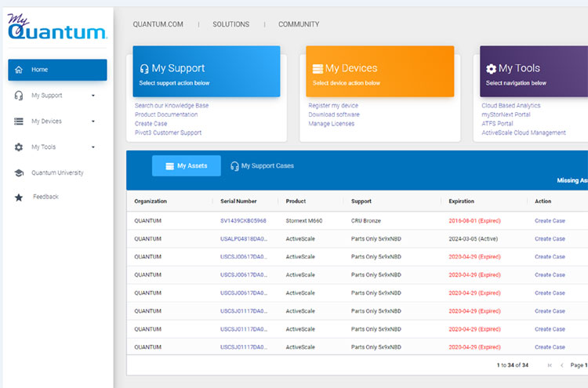Click Download software link

(x=334, y=114)
